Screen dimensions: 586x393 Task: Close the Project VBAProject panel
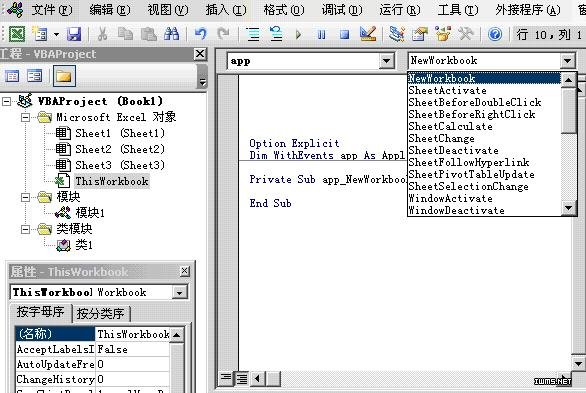coord(200,54)
